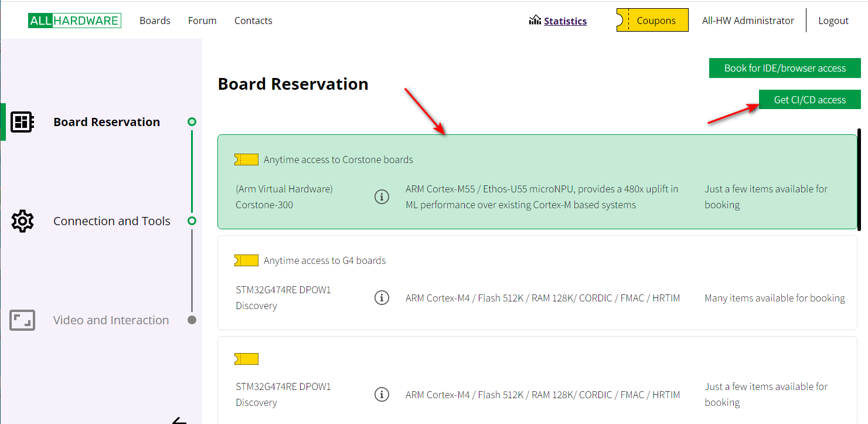Collapse sidebar with the left arrow
Screen dimensions: 868x424
[x=179, y=420]
